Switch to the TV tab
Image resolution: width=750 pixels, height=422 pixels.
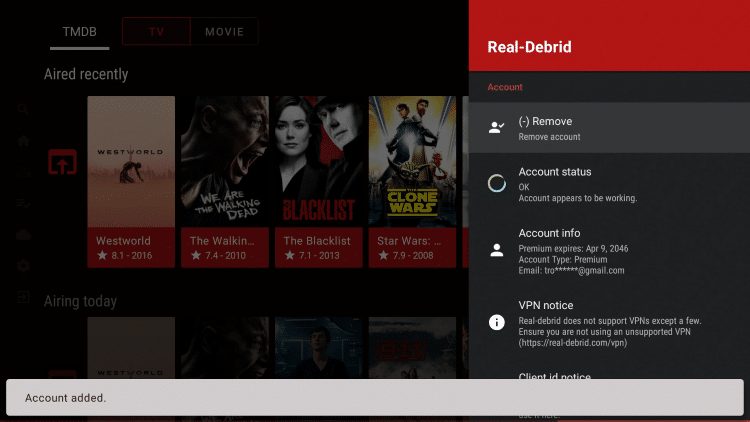coord(156,32)
